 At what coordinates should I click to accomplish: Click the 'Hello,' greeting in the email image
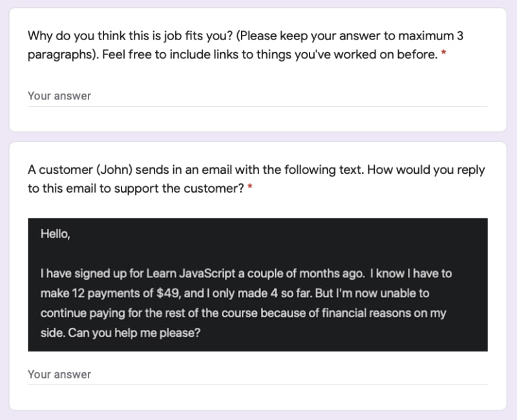coord(56,234)
